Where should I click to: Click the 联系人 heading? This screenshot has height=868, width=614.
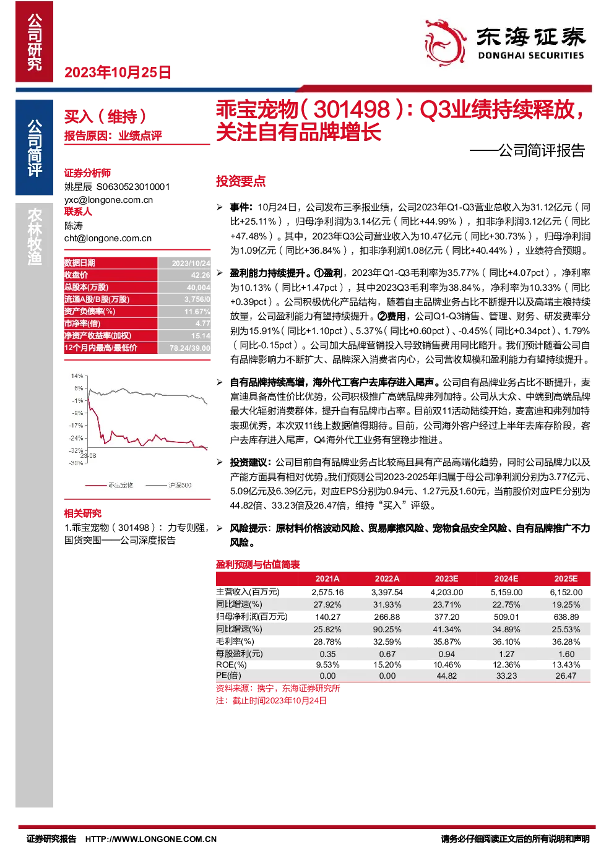click(x=78, y=212)
